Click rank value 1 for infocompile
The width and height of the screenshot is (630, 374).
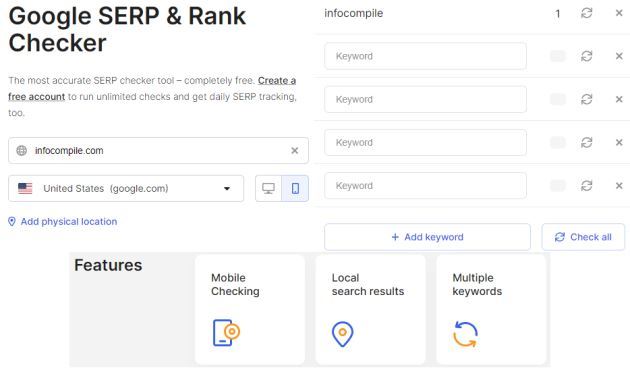click(x=558, y=14)
